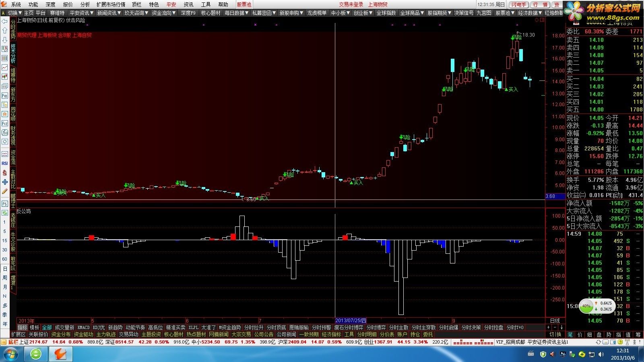The width and height of the screenshot is (644, 362).
Task: Open the F10 company info icon
Action: pos(5,95)
